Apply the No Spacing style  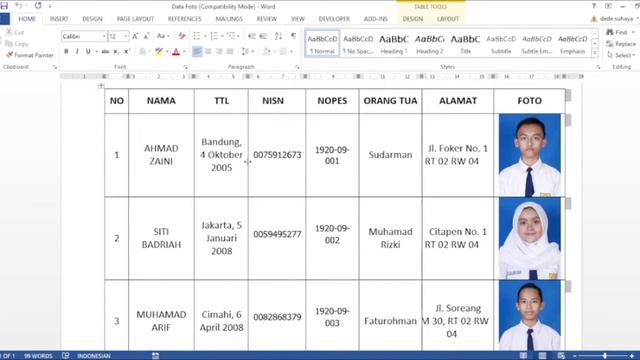tap(358, 44)
